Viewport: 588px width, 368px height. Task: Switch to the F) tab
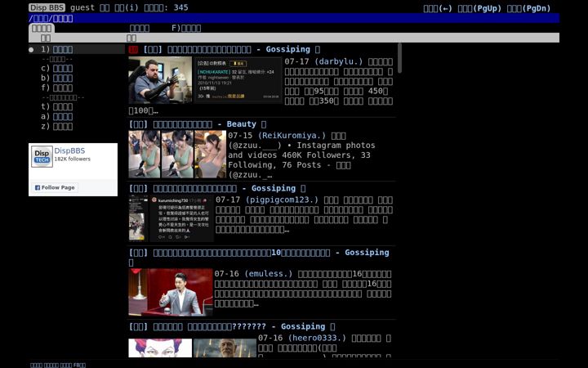click(186, 28)
